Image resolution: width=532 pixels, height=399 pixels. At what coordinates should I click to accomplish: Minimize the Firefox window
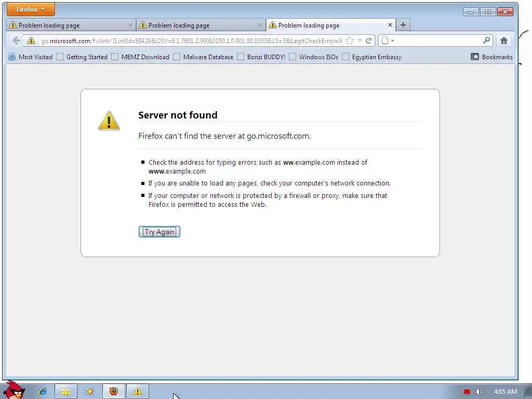pos(471,12)
